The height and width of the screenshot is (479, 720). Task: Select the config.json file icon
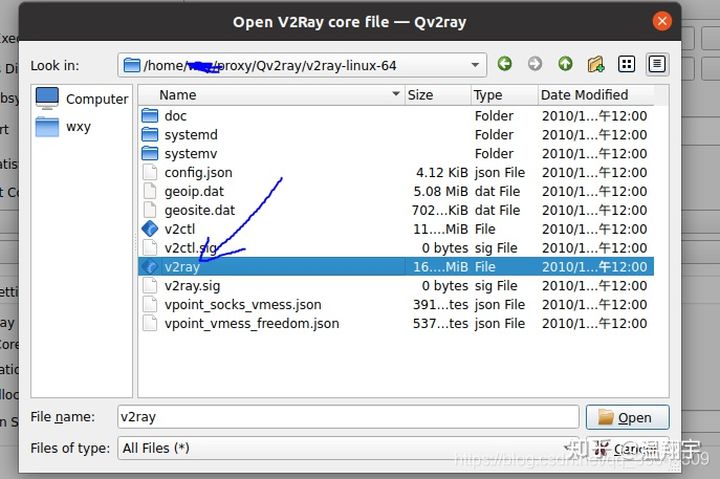[150, 172]
